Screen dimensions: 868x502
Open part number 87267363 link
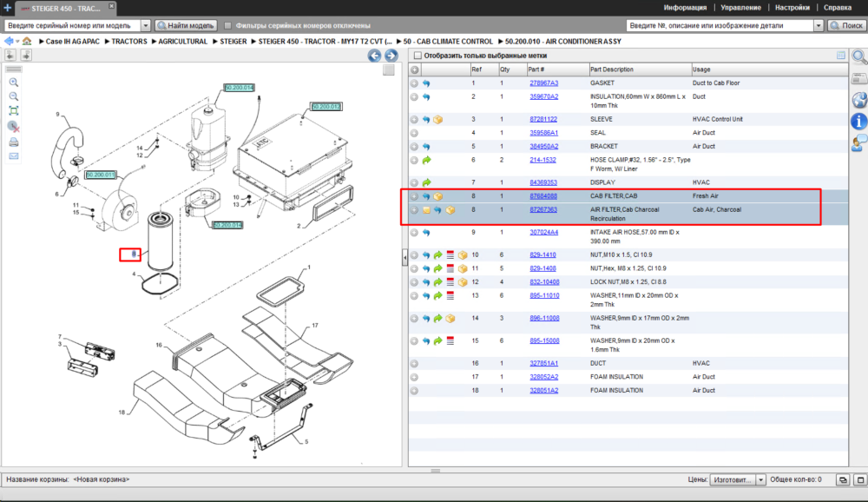click(x=543, y=210)
